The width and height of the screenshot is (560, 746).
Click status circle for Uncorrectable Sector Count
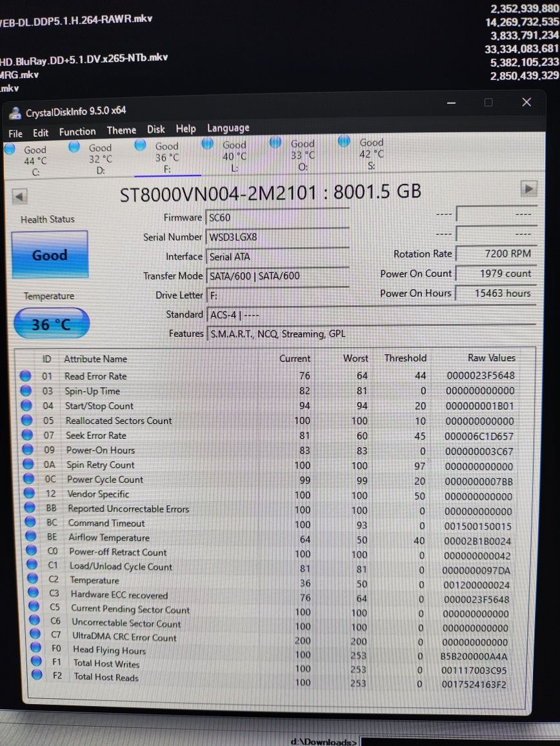34,620
